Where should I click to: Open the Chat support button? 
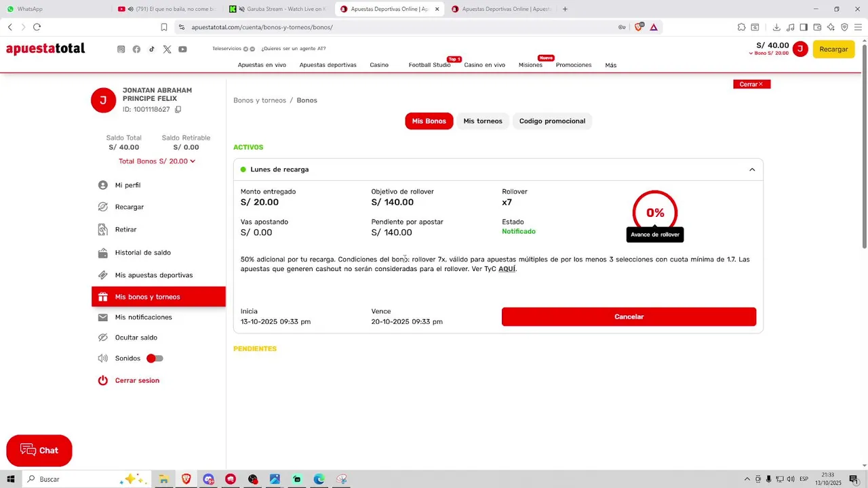(x=39, y=451)
